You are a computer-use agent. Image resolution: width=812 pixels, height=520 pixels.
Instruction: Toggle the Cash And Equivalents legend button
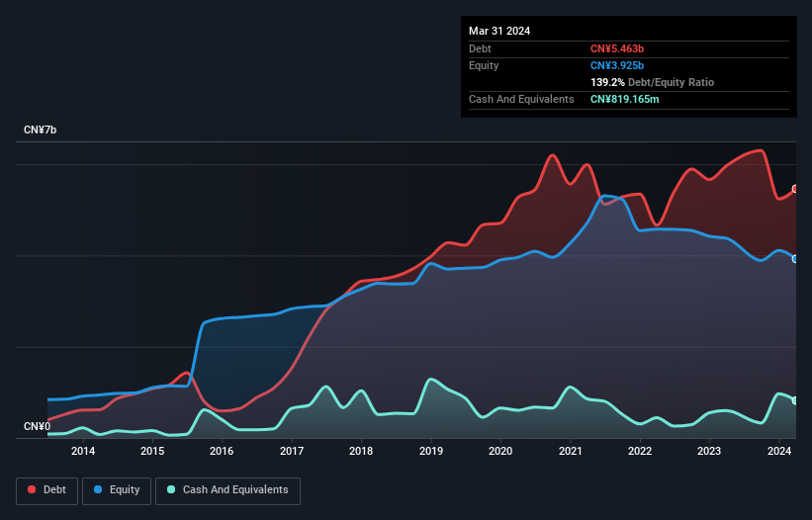pyautogui.click(x=227, y=490)
